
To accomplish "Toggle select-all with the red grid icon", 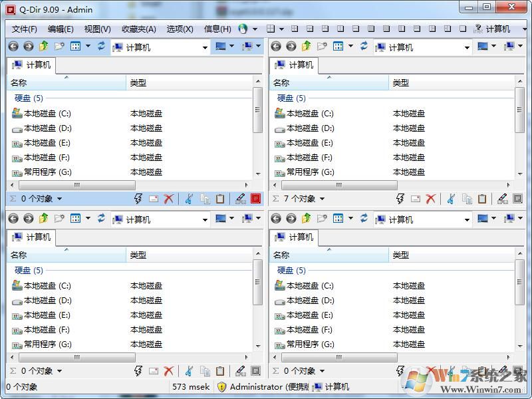I will [255, 198].
